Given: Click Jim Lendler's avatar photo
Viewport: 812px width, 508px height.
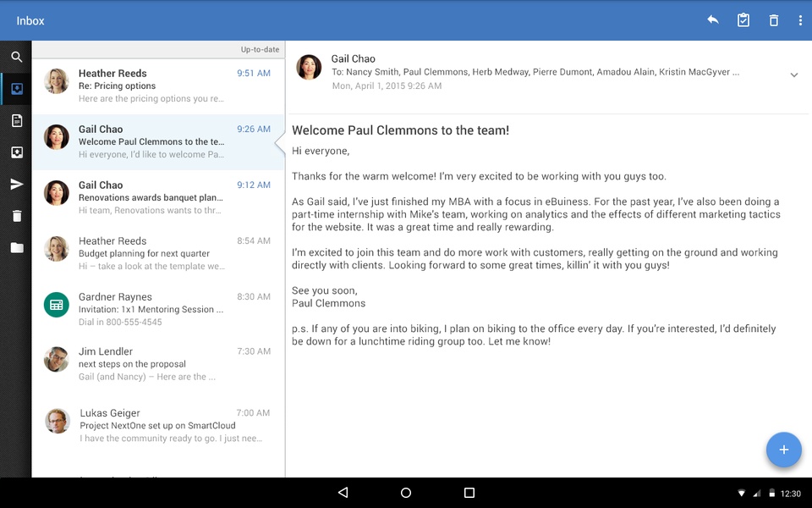Looking at the screenshot, I should 57,360.
